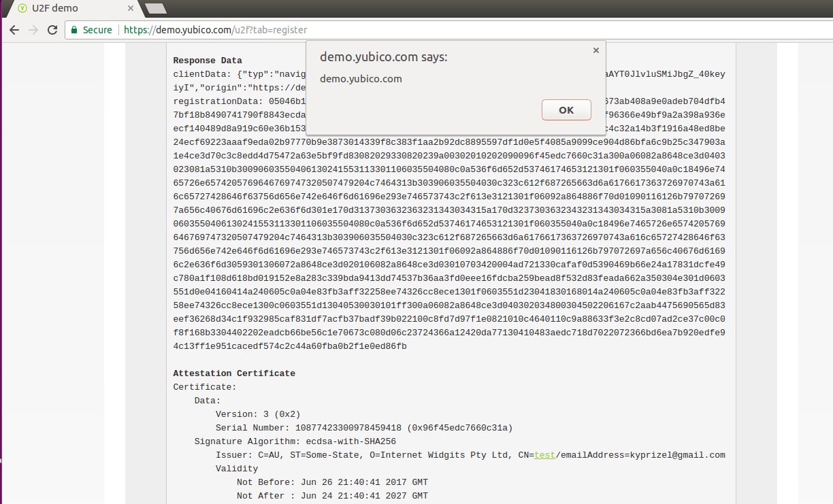The width and height of the screenshot is (833, 504).
Task: Reload the page with the refresh icon
Action: (52, 30)
